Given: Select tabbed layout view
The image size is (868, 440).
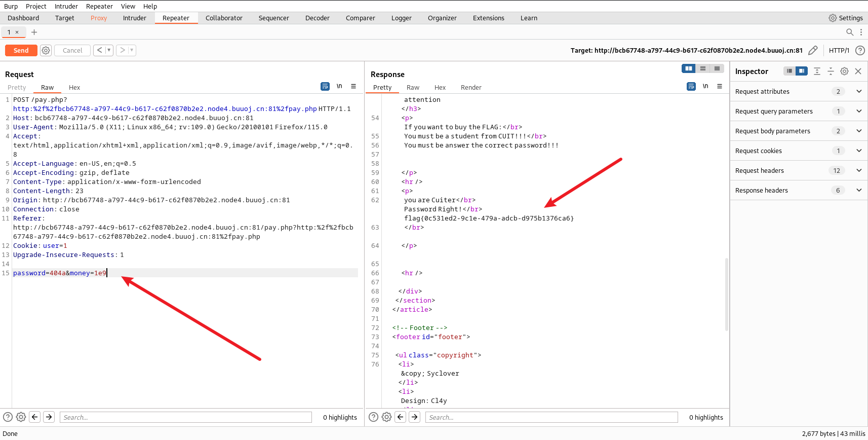Looking at the screenshot, I should point(717,68).
